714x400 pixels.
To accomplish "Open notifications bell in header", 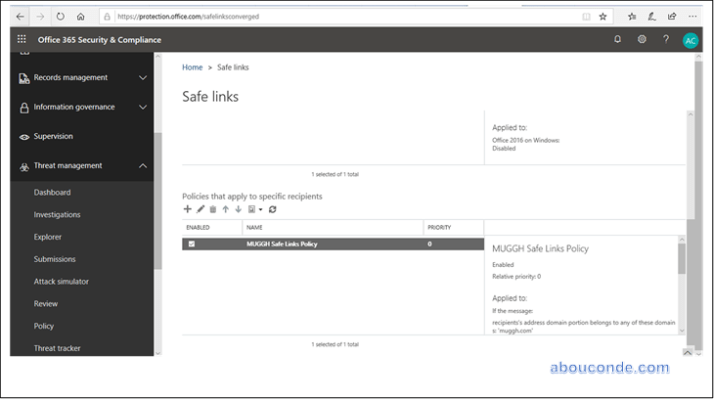I will pyautogui.click(x=617, y=39).
